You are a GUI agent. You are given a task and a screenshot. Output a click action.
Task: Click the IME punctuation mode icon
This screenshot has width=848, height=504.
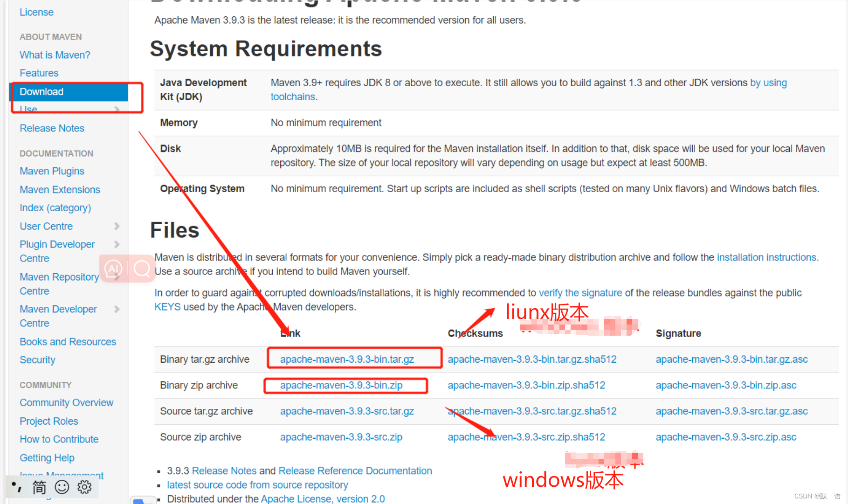click(17, 487)
